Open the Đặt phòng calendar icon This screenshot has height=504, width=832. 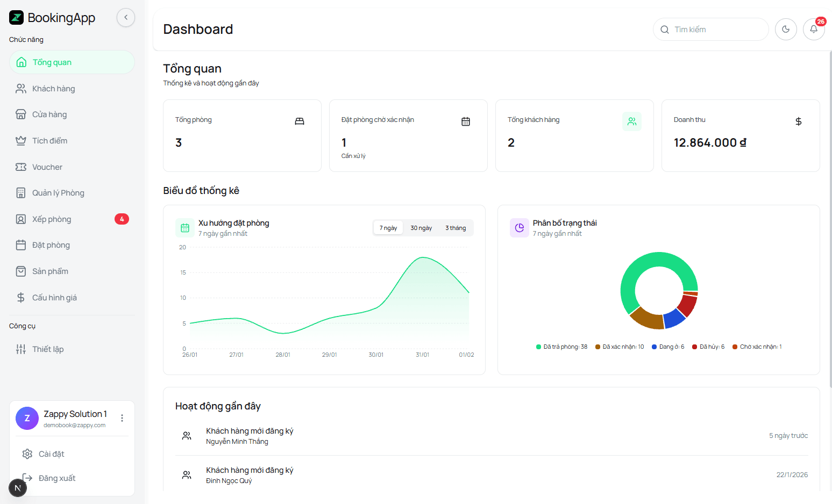click(x=20, y=244)
